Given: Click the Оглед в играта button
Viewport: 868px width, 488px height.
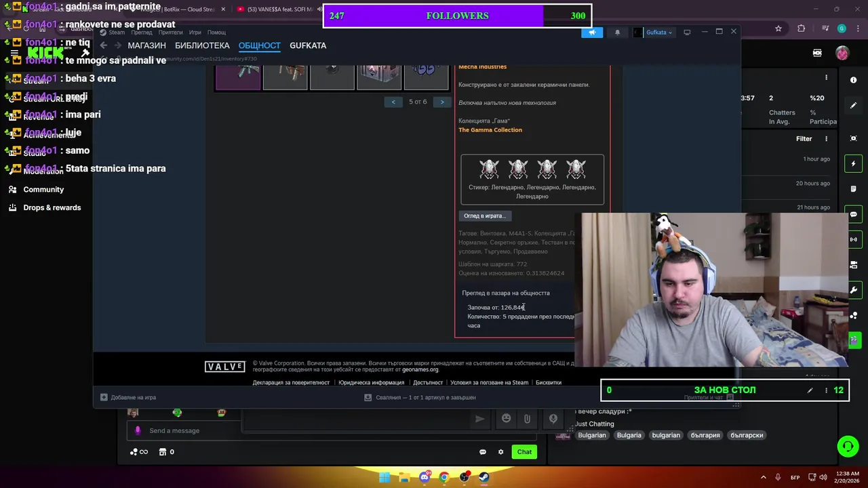Looking at the screenshot, I should (x=485, y=216).
